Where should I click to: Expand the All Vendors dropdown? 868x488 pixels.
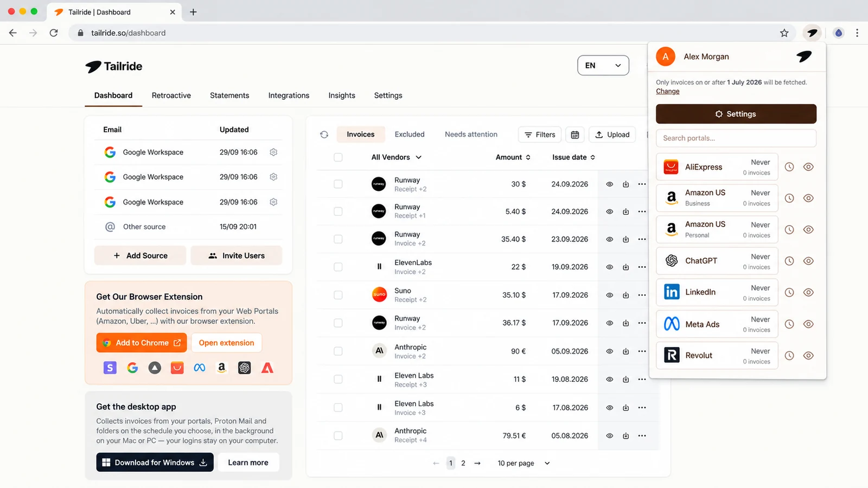pos(397,157)
